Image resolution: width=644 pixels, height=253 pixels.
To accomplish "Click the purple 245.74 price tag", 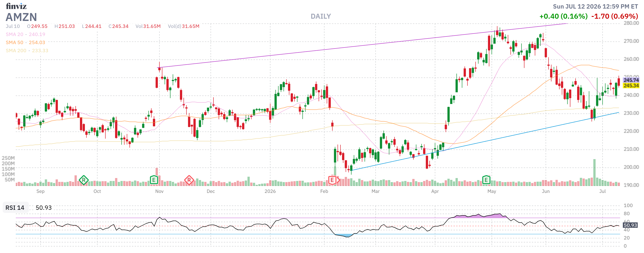I will coord(631,80).
